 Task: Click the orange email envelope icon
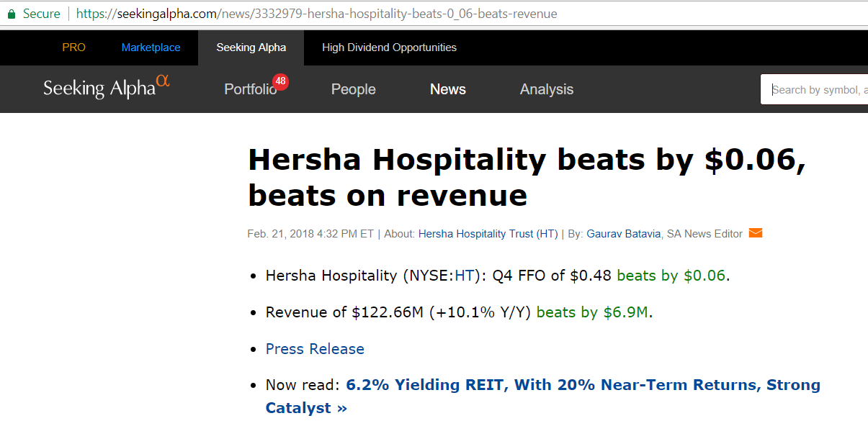pos(756,233)
